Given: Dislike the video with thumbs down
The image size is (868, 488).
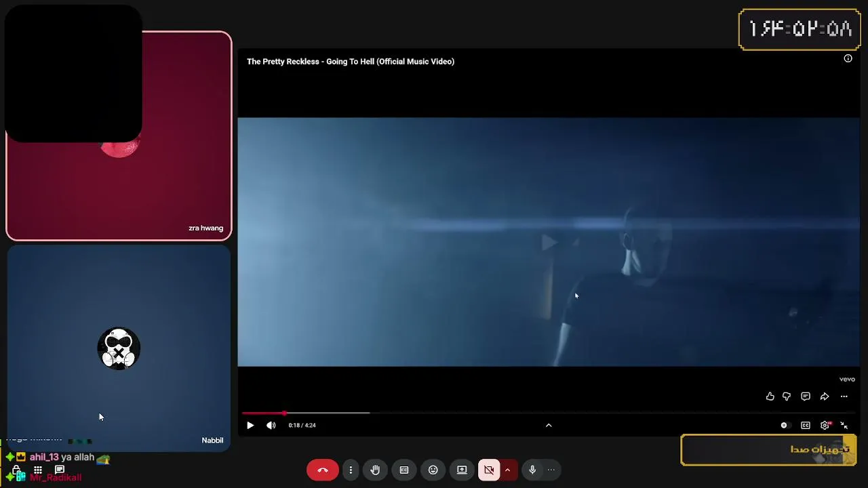Looking at the screenshot, I should point(787,396).
